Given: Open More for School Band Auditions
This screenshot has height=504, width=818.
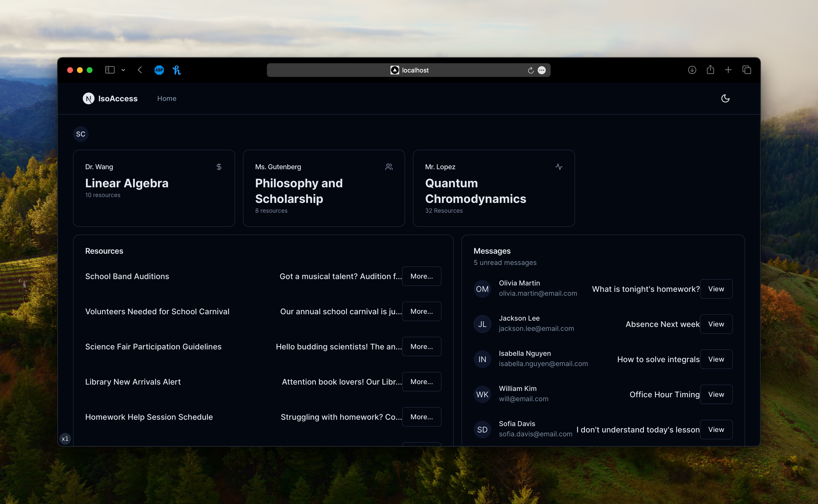Looking at the screenshot, I should coord(421,276).
